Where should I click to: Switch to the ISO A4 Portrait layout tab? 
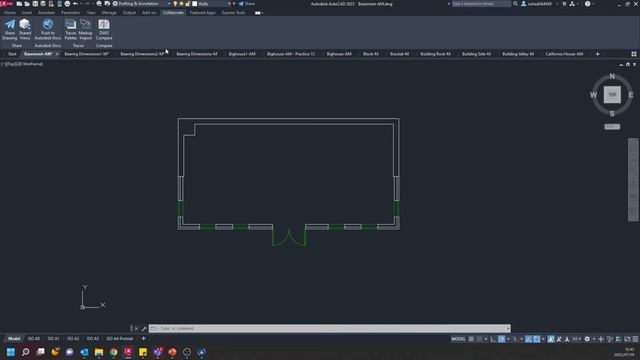pos(120,339)
